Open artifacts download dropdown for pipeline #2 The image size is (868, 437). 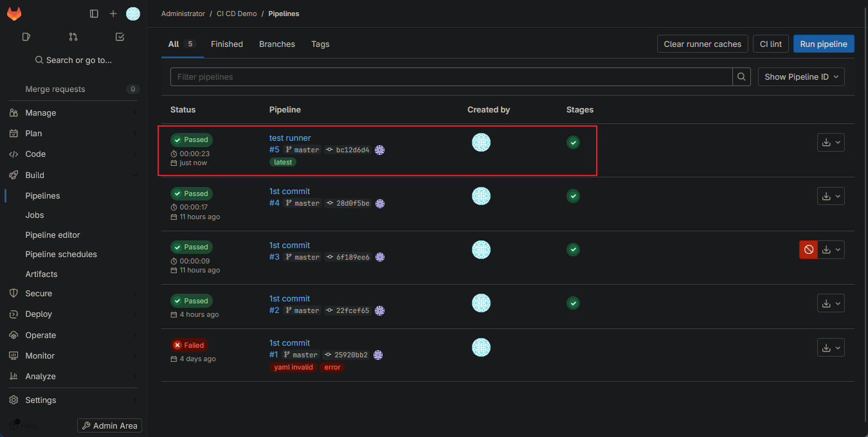[x=831, y=303]
